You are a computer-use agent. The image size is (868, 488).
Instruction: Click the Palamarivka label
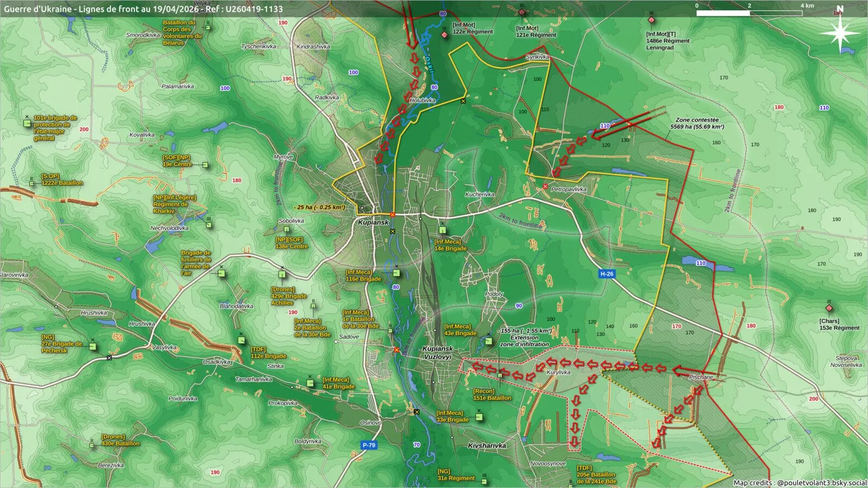pos(177,86)
